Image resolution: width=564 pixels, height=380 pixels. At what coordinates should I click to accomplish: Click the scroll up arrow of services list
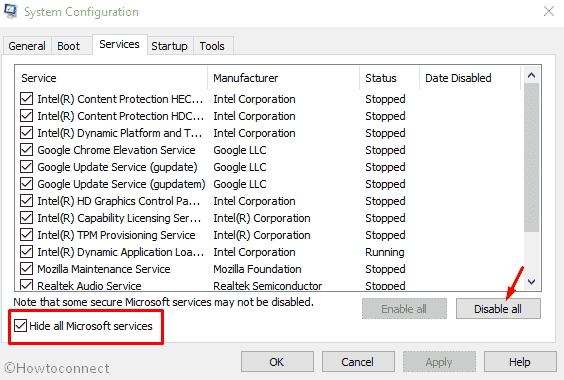point(531,75)
